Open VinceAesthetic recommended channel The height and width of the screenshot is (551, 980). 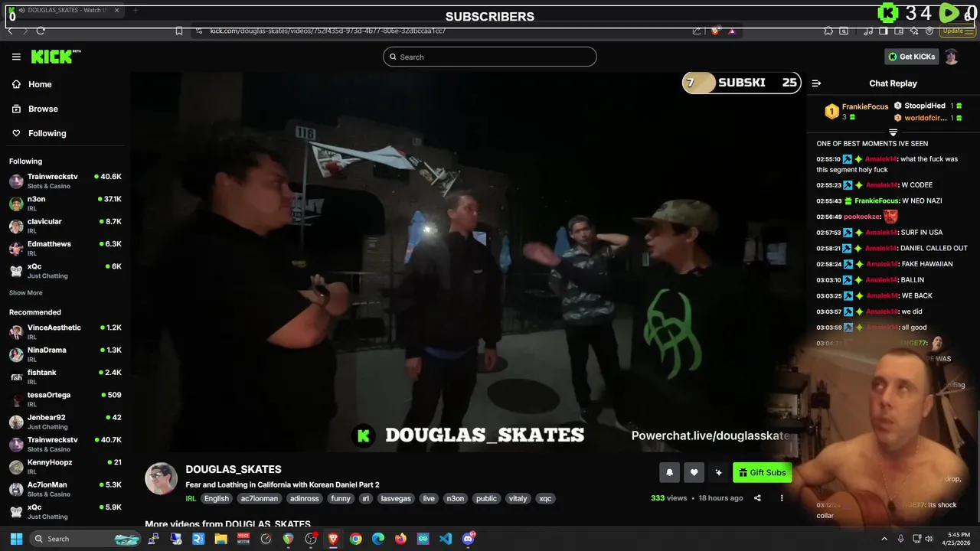coord(65,331)
